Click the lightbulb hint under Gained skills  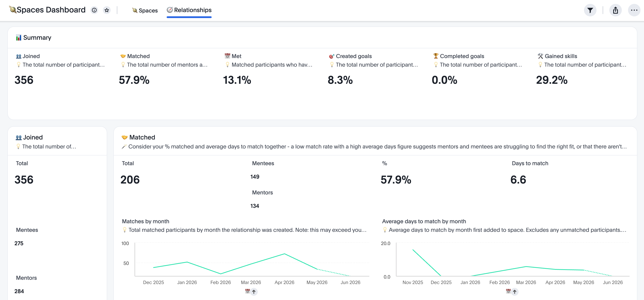pyautogui.click(x=540, y=65)
